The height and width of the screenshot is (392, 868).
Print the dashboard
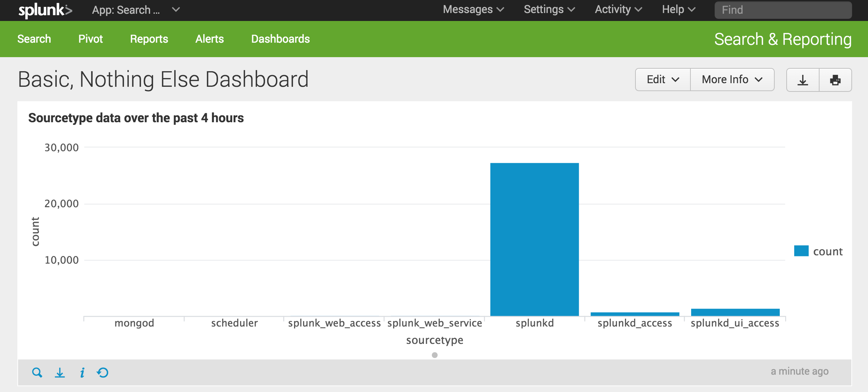(x=835, y=80)
